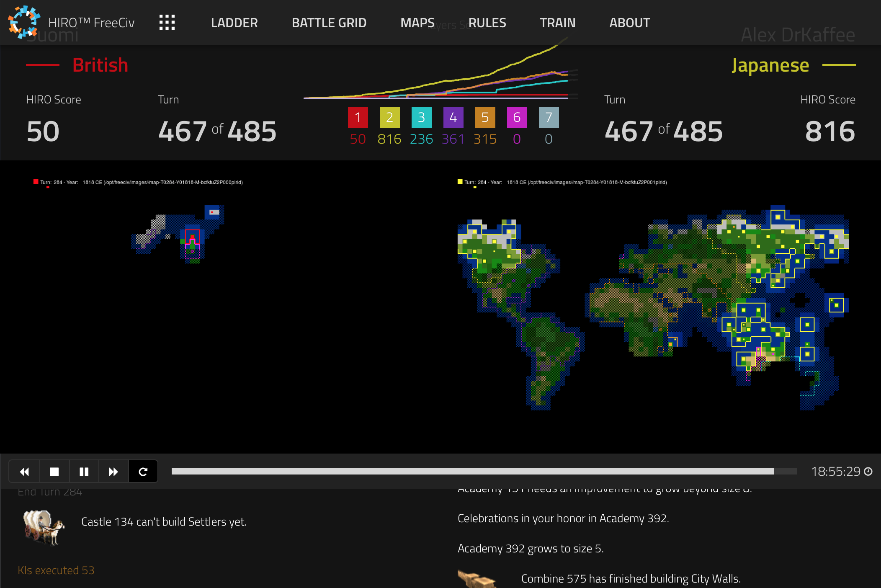Select player 7 grey-blue swatch
Screen dimensions: 881x588
pos(549,117)
